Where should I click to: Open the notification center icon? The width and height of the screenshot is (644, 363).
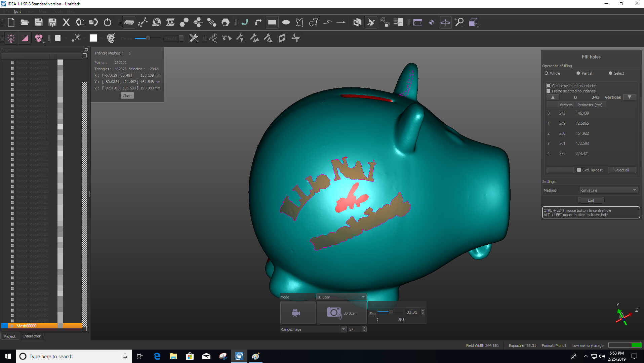click(x=634, y=356)
